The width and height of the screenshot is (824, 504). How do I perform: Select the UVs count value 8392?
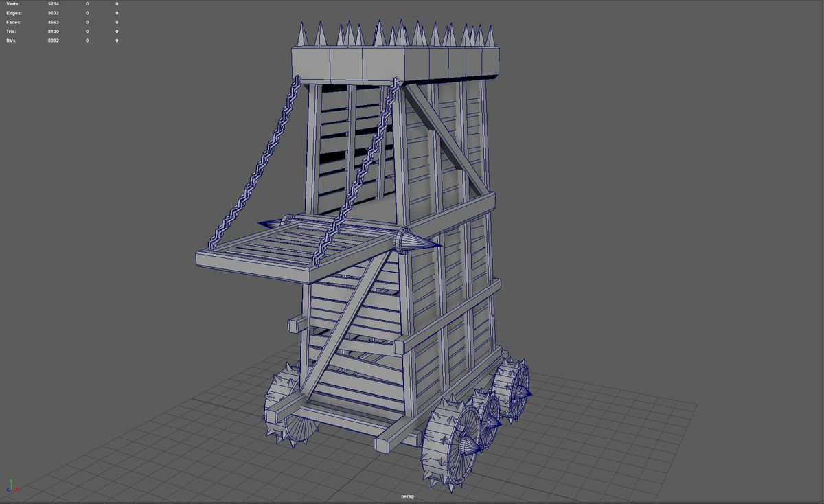[x=53, y=41]
